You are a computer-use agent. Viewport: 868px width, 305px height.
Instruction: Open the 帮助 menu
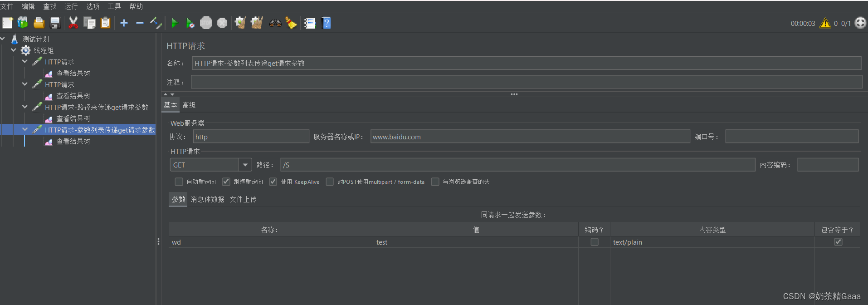136,6
